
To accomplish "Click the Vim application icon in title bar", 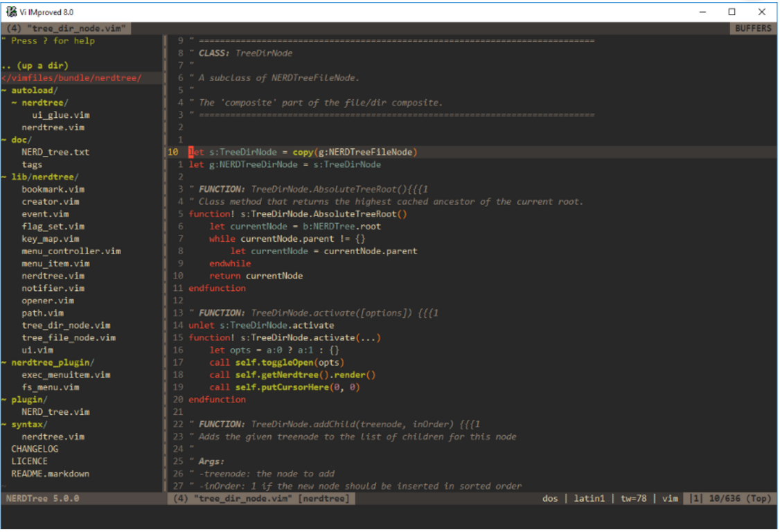I will (x=11, y=12).
